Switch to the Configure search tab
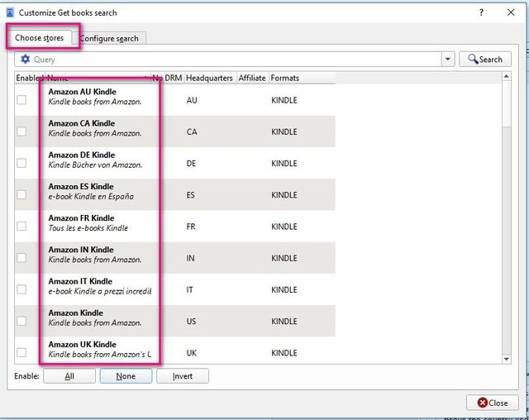529x420 pixels. coord(109,39)
